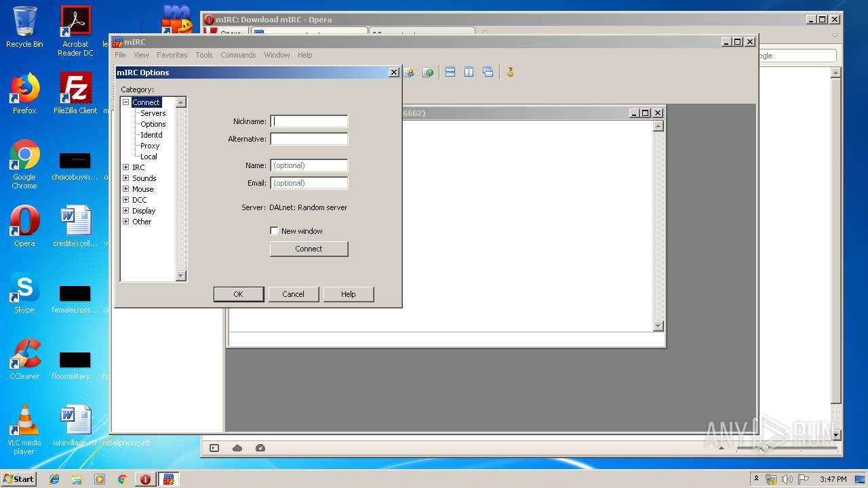The image size is (868, 488).
Task: Cascade windows via mIRC toolbar icon
Action: click(488, 72)
